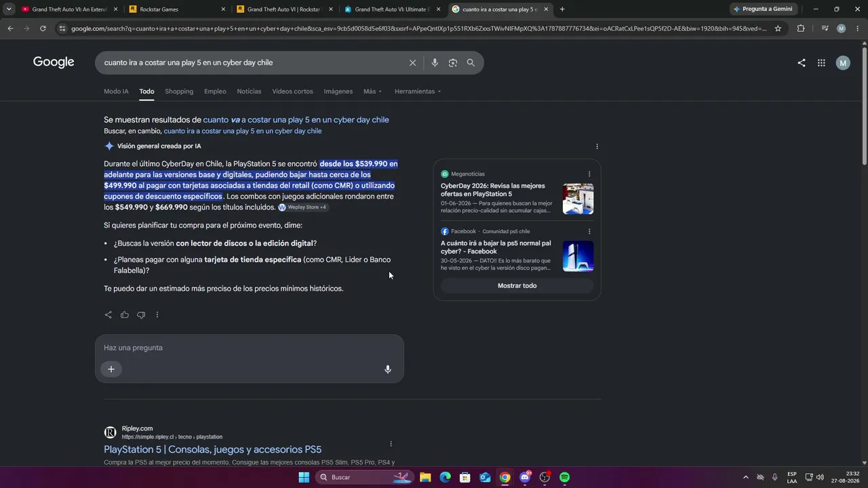Click into the Google search query field
Screen dimensions: 868x488
coord(254,63)
